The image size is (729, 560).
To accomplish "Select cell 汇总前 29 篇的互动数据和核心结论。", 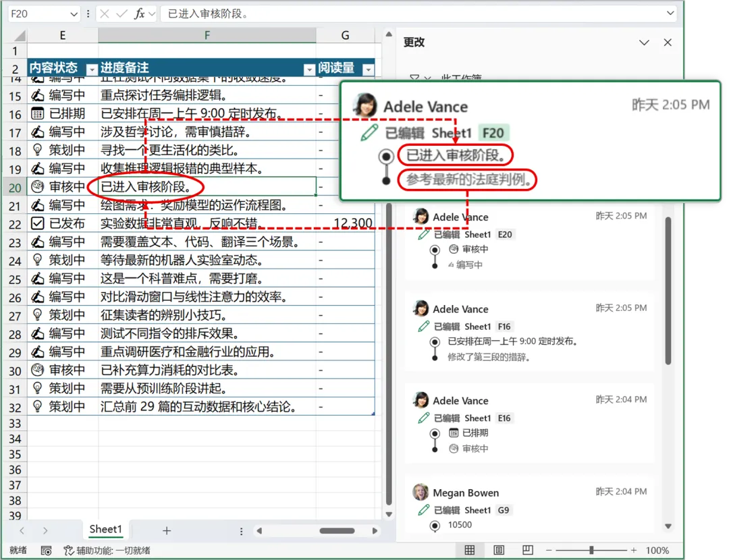I will [207, 407].
